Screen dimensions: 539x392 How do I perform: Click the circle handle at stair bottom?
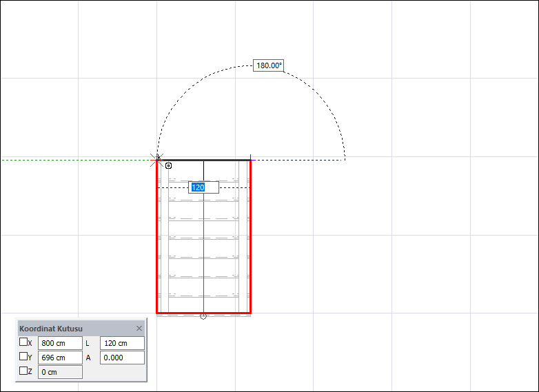pos(203,316)
